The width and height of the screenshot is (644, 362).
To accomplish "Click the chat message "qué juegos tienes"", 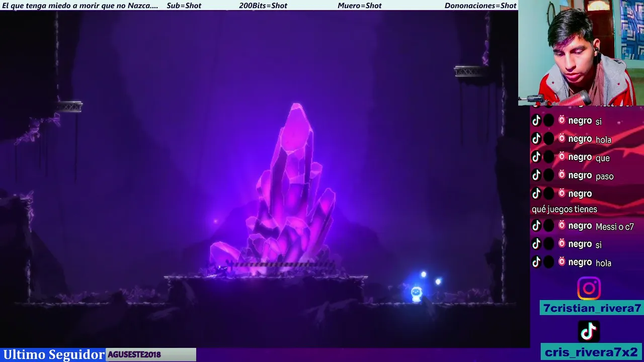I will click(565, 209).
